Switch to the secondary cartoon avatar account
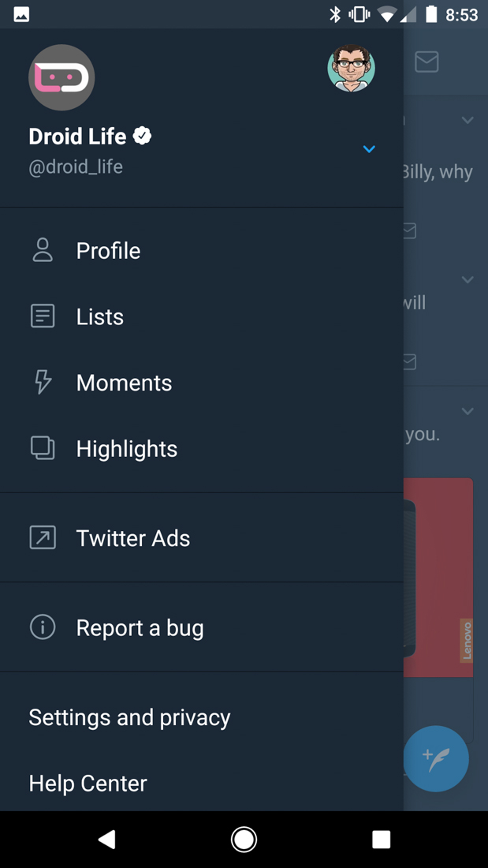 point(351,68)
